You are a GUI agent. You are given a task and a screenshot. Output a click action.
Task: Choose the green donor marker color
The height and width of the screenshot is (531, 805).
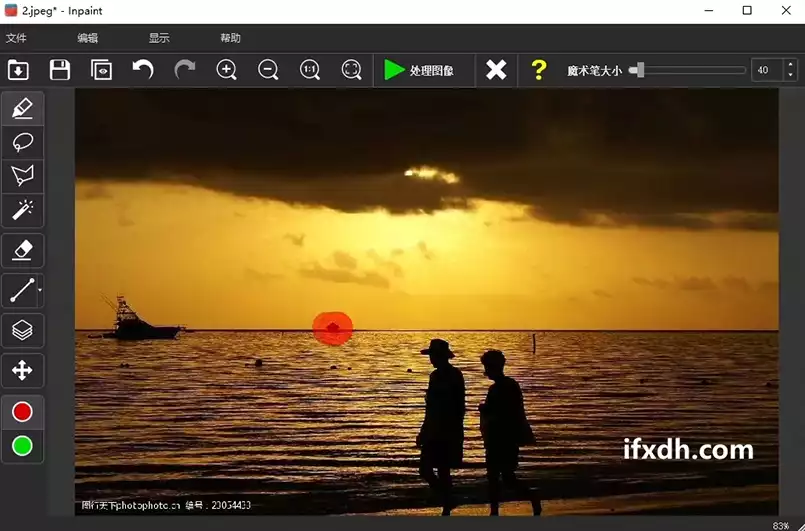tap(22, 446)
